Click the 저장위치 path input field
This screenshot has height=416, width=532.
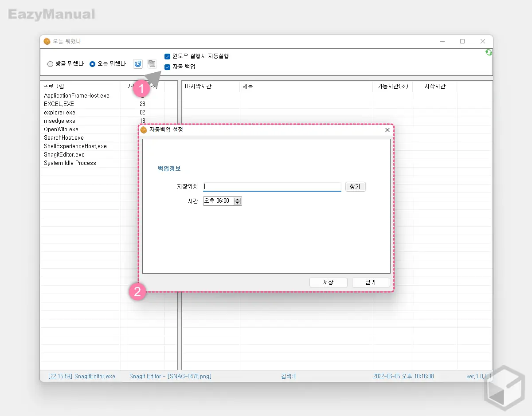pyautogui.click(x=272, y=187)
